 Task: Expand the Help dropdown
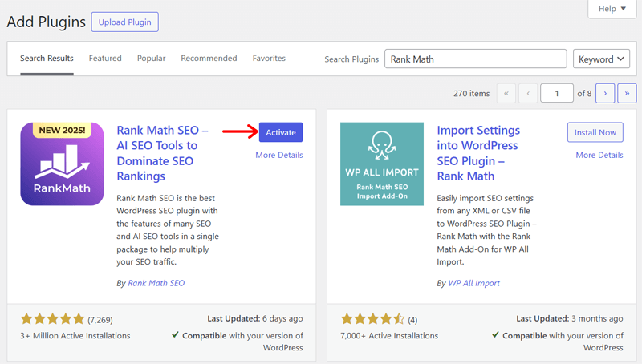tap(612, 9)
